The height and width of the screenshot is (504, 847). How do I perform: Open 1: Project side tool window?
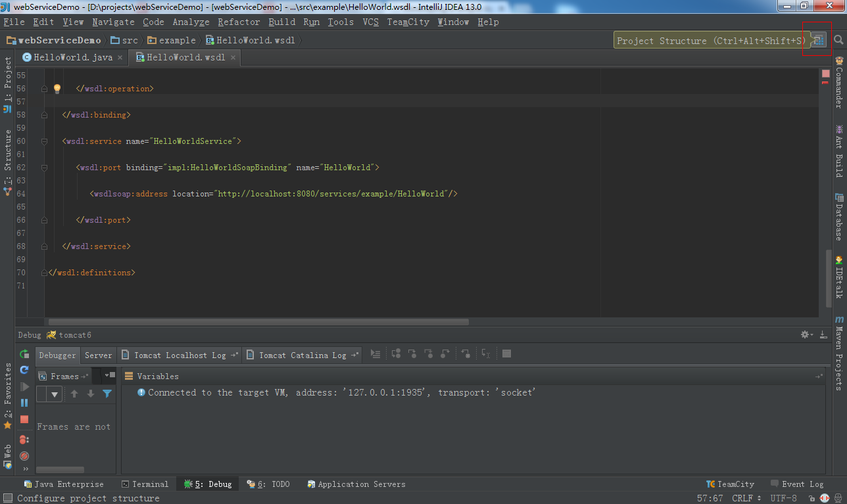click(8, 85)
